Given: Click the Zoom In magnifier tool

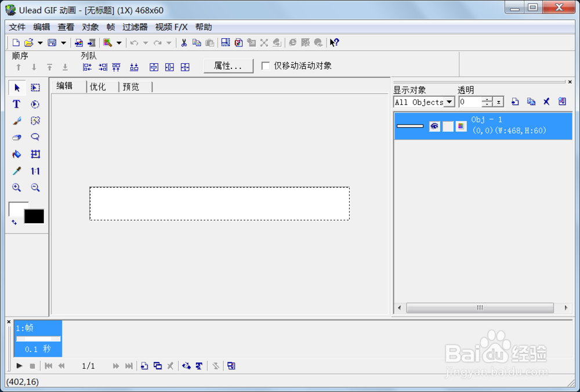Looking at the screenshot, I should pos(17,187).
